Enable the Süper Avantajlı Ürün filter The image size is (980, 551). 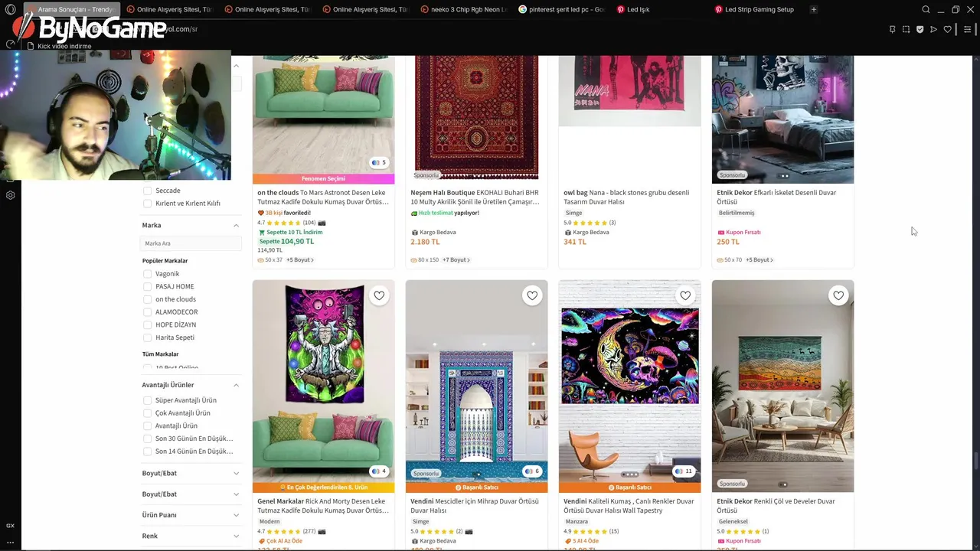pos(148,400)
